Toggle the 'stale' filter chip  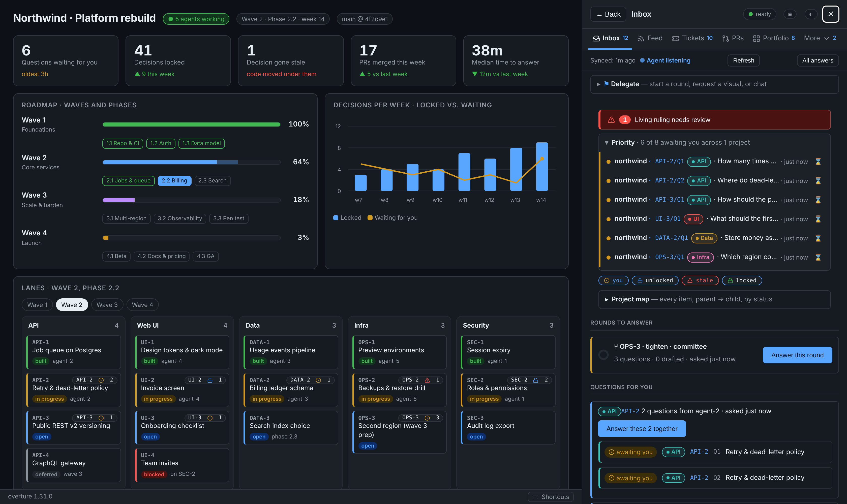pos(700,280)
